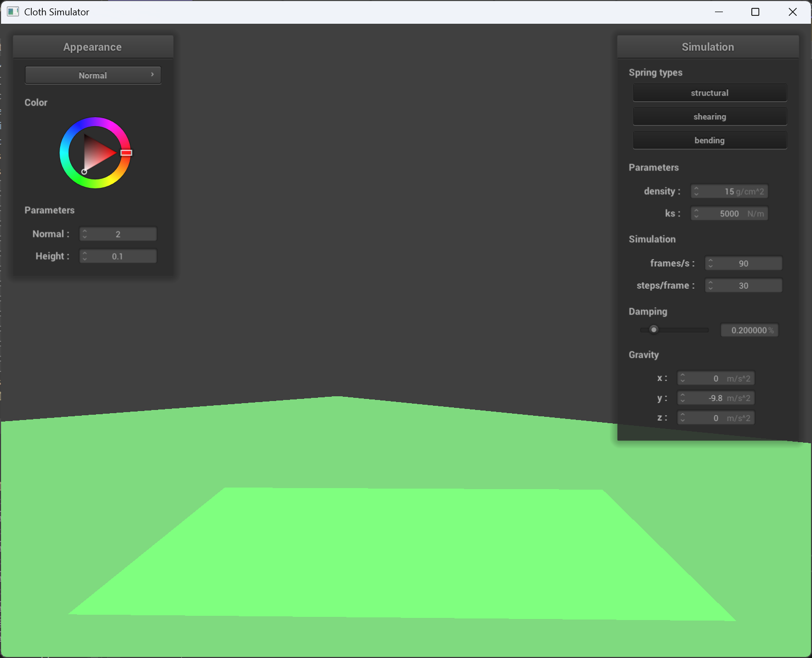This screenshot has width=812, height=658.
Task: Maximize the Cloth Simulator window
Action: 755,12
